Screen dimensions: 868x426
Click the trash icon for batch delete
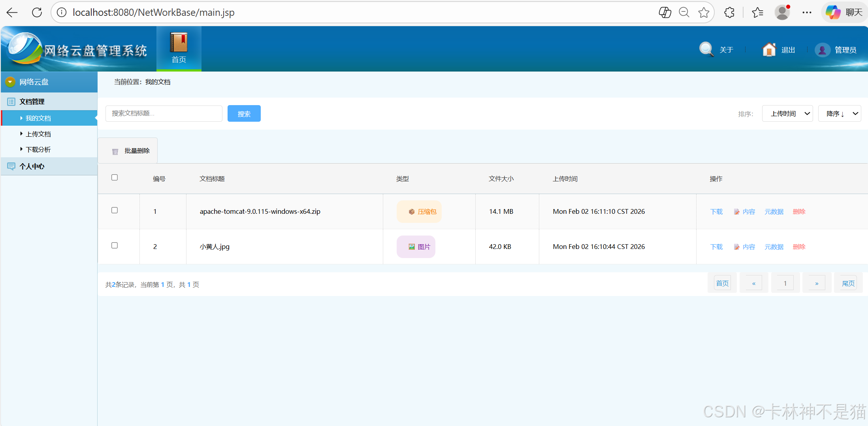pyautogui.click(x=115, y=151)
